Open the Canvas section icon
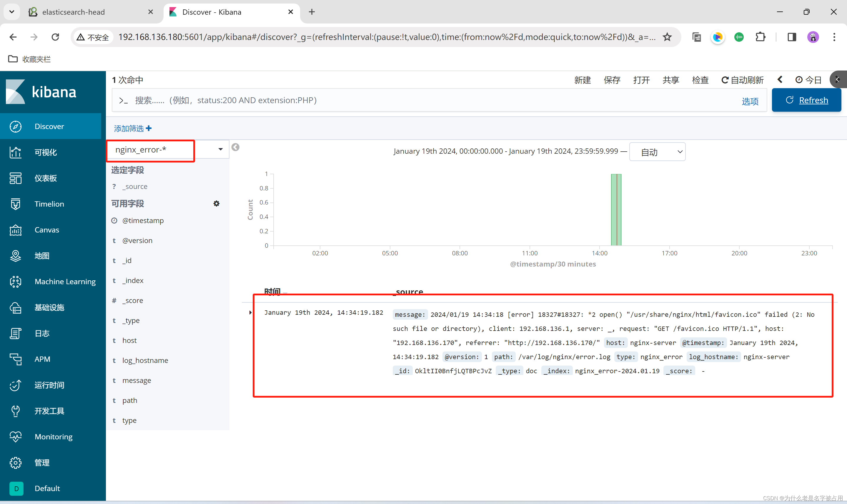847x504 pixels. pos(16,230)
